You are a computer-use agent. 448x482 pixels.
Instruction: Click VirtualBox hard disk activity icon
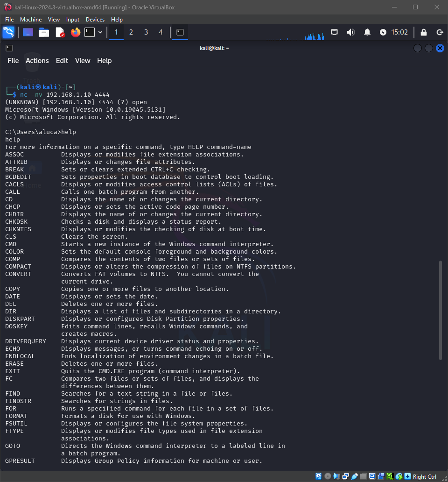click(319, 476)
